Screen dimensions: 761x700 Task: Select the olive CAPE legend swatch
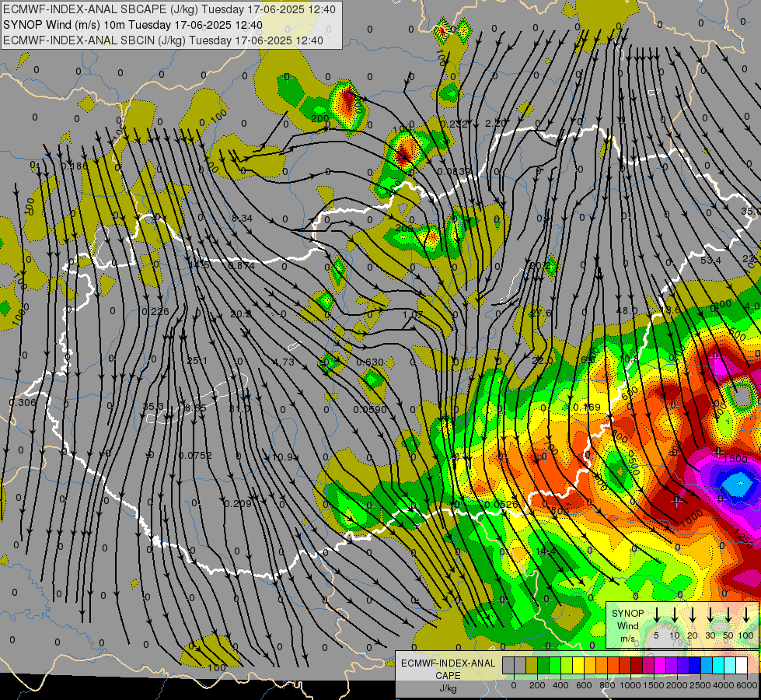tap(532, 666)
